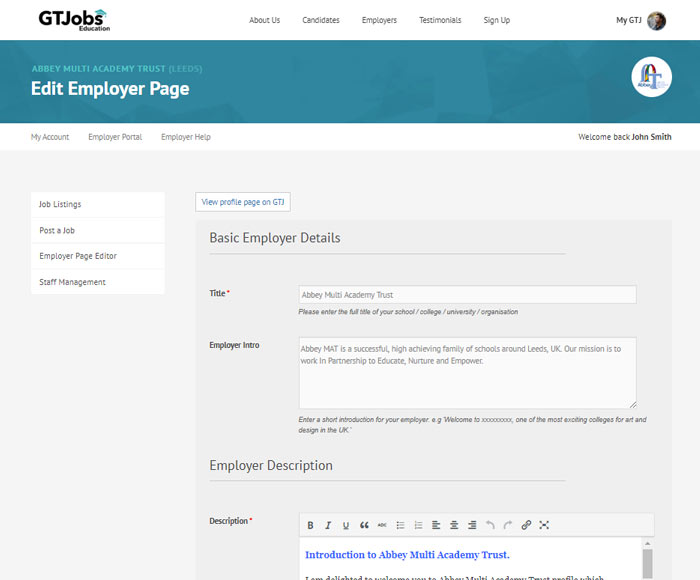Screen dimensions: 700x580
Task: Click the underline formatting icon
Action: (346, 525)
